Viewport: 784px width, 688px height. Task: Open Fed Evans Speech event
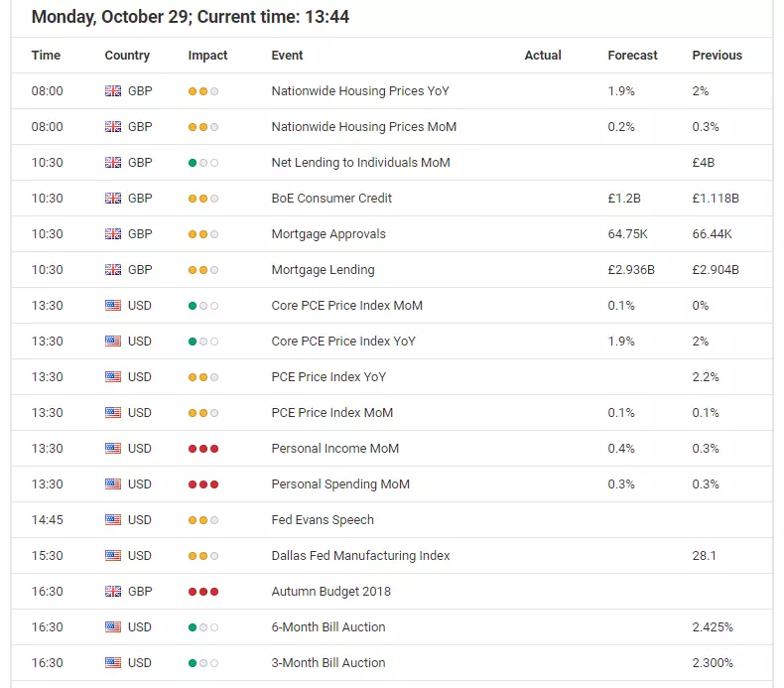tap(323, 520)
